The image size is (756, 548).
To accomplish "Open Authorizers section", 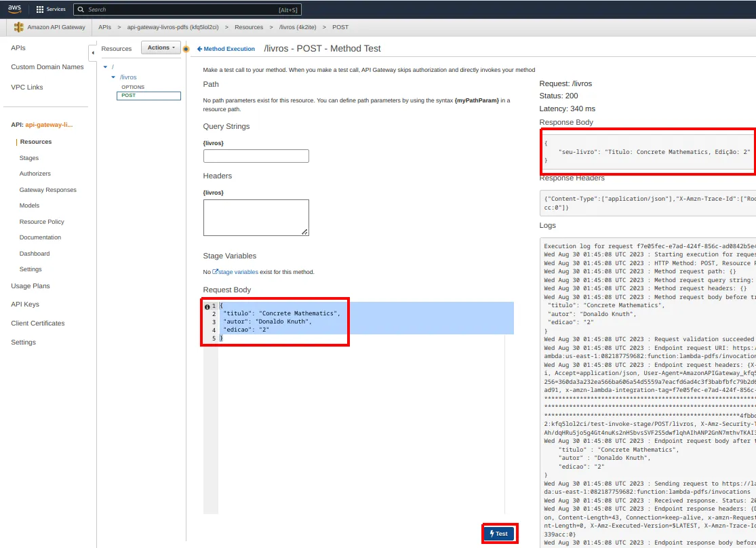I will (35, 174).
